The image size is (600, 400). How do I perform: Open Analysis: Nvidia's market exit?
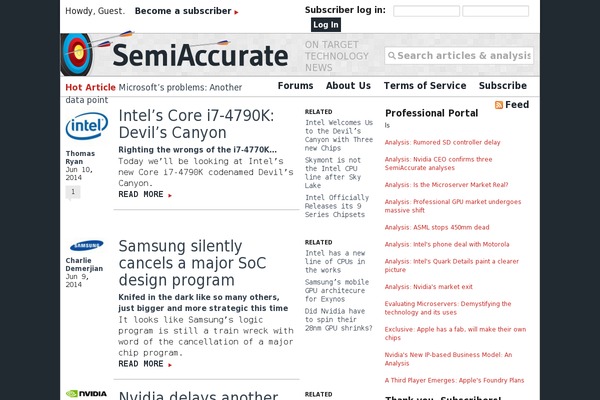429,287
